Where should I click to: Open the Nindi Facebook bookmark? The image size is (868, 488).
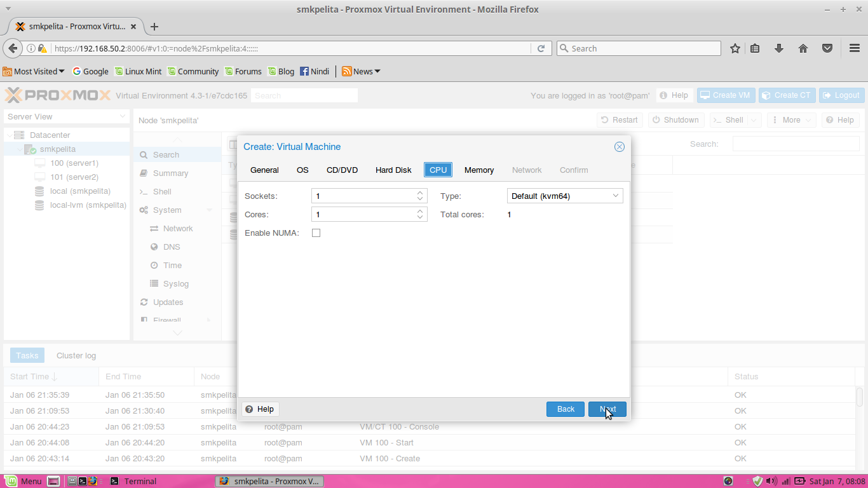(x=315, y=71)
